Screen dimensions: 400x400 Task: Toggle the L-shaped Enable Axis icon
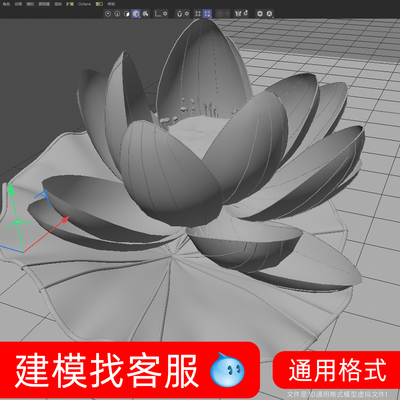[157, 14]
